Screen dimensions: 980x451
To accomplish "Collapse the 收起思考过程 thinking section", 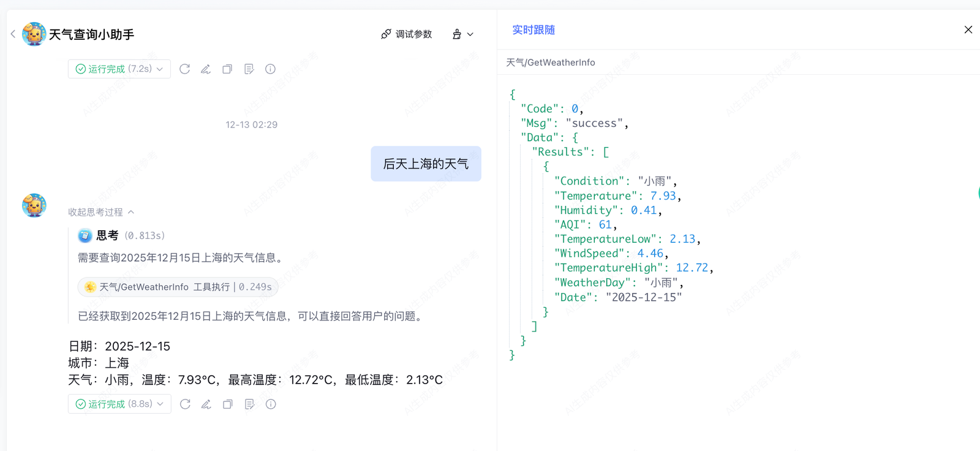I will [x=101, y=212].
